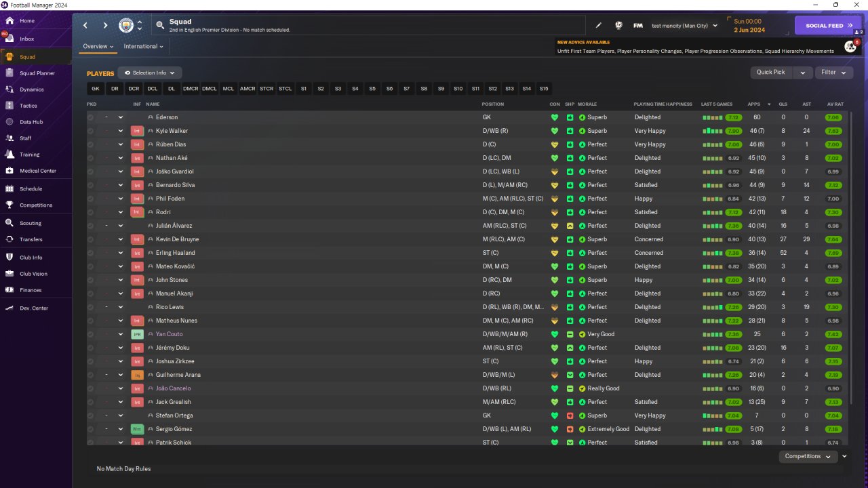Click the Int badge on Mateo Kovačić's row

point(137,266)
